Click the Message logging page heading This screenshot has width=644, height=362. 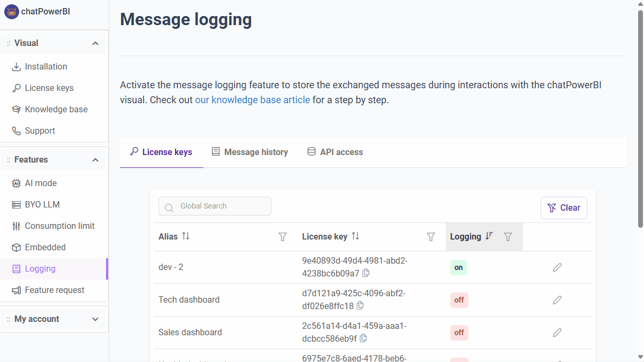pos(186,19)
